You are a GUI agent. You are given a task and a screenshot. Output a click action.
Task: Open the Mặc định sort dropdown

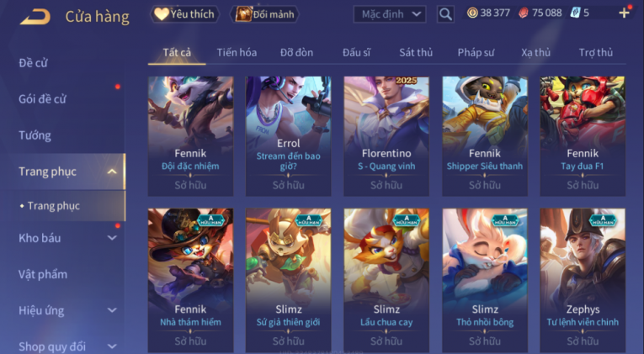(390, 14)
